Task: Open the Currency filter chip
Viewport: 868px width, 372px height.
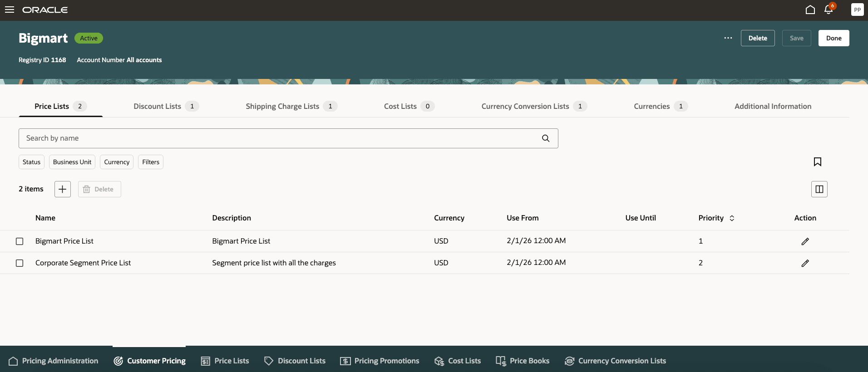Action: pos(117,162)
